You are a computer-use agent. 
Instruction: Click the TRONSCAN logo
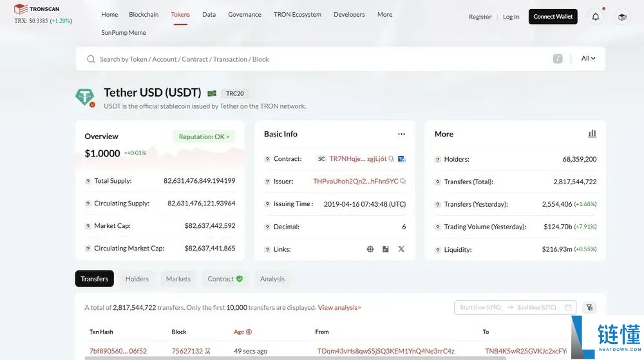[37, 8]
